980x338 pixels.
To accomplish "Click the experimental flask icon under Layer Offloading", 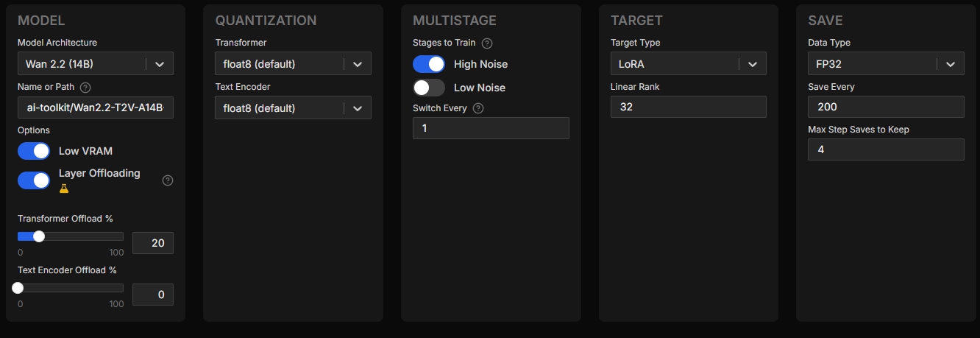I will tap(64, 189).
